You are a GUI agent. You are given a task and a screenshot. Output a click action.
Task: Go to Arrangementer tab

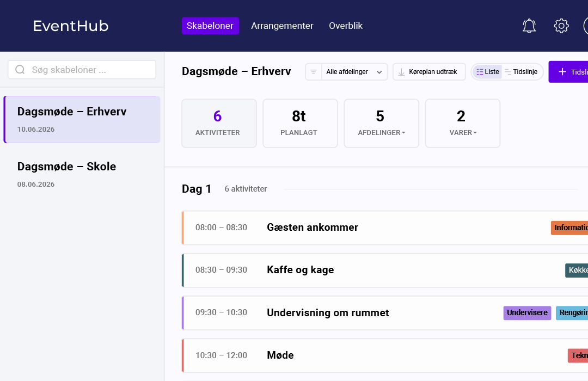pos(282,26)
